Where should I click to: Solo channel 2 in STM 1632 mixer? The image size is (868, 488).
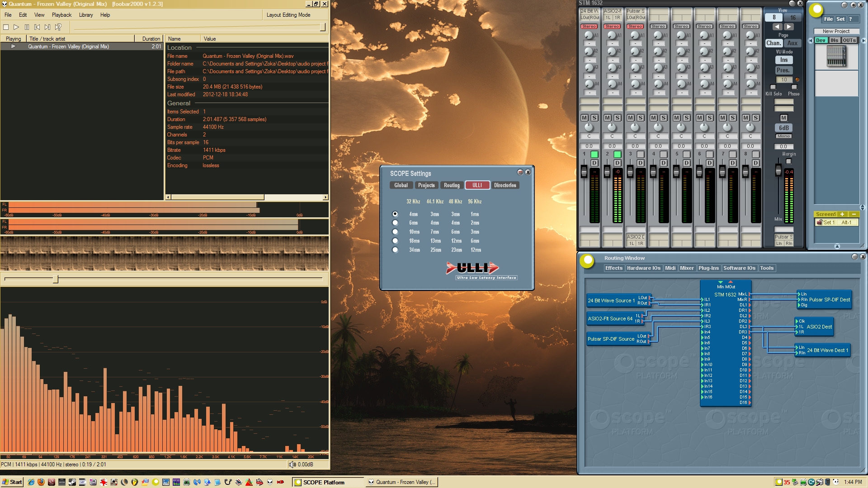[618, 117]
